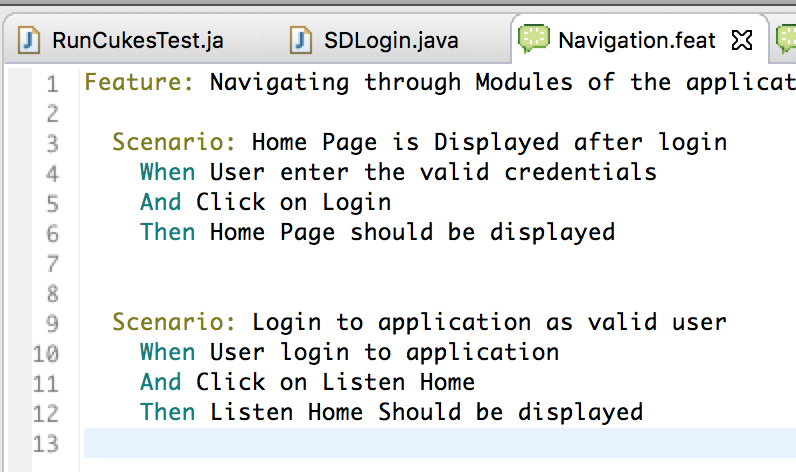Screen dimensions: 796x472
Task: Click the partially visible Cucumber icon at right edge
Action: (786, 39)
